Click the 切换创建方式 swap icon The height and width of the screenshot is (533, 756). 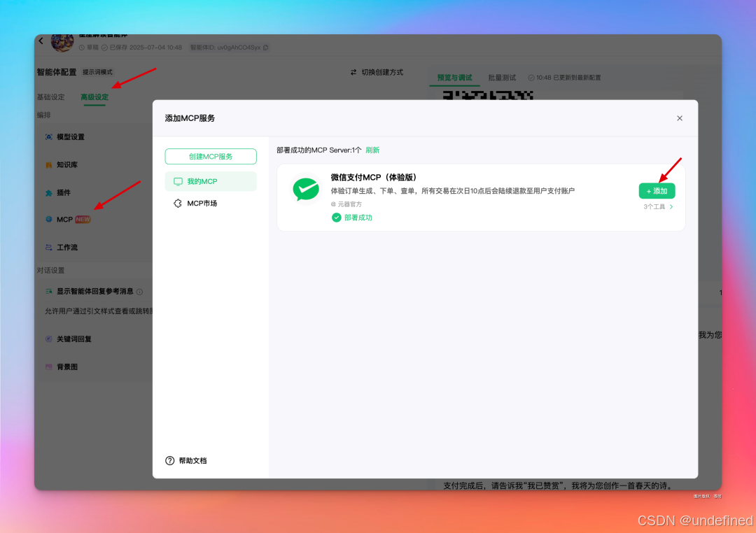pyautogui.click(x=353, y=72)
